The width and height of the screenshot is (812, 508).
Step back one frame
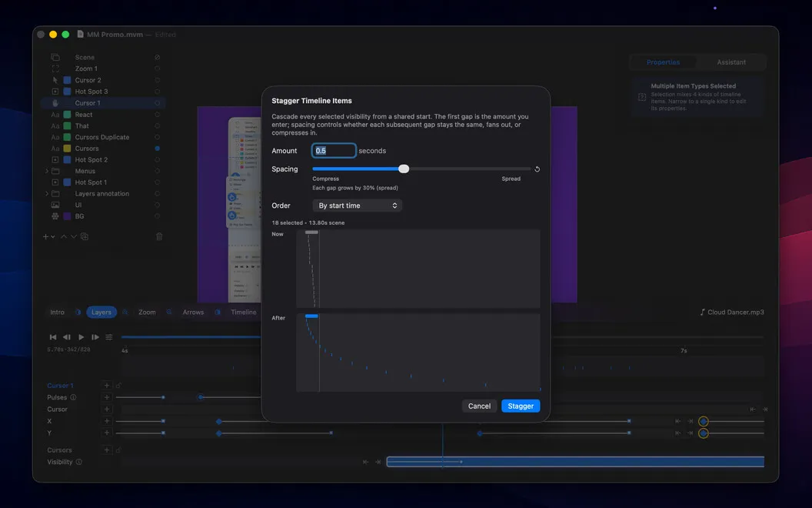click(x=67, y=337)
